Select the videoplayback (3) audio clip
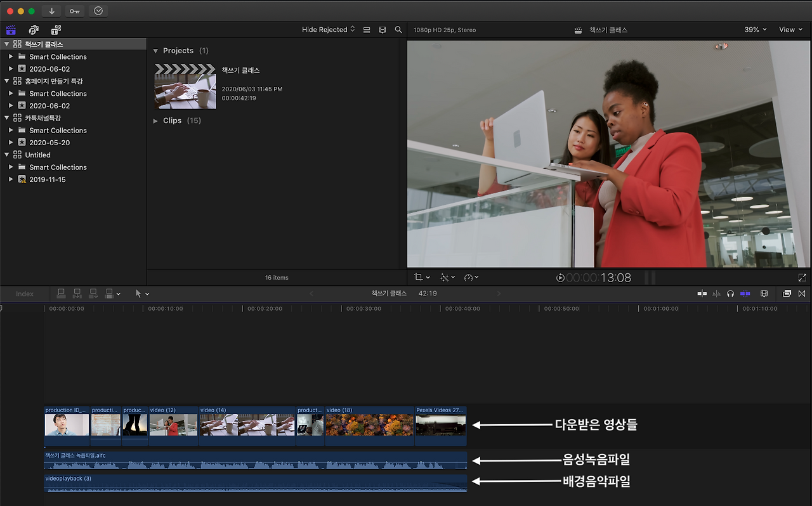Viewport: 812px width, 506px height. click(255, 483)
